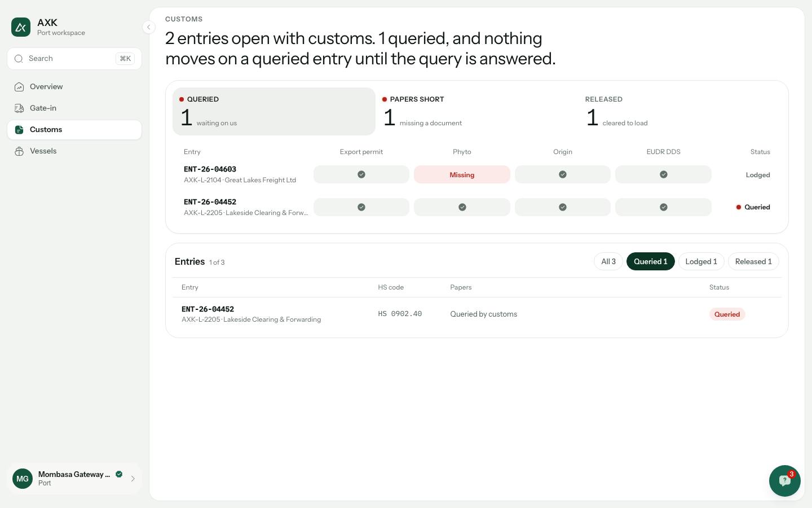Click the Overview chart icon
The width and height of the screenshot is (812, 508).
click(x=19, y=87)
